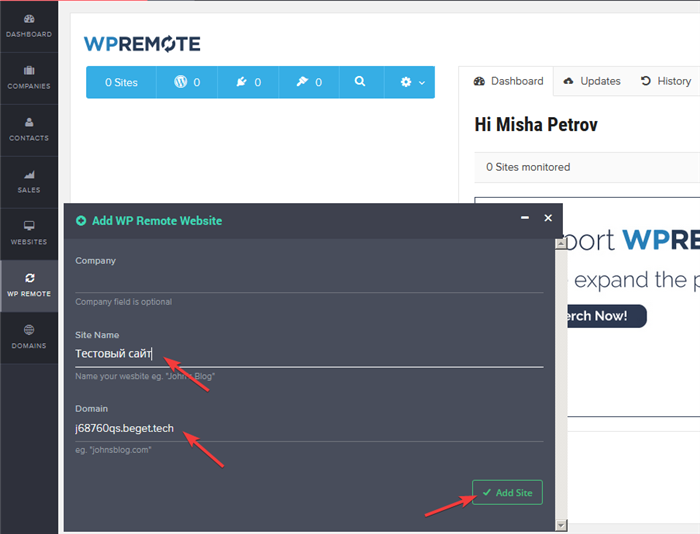This screenshot has height=534, width=700.
Task: Open Domains in the sidebar
Action: coord(29,338)
